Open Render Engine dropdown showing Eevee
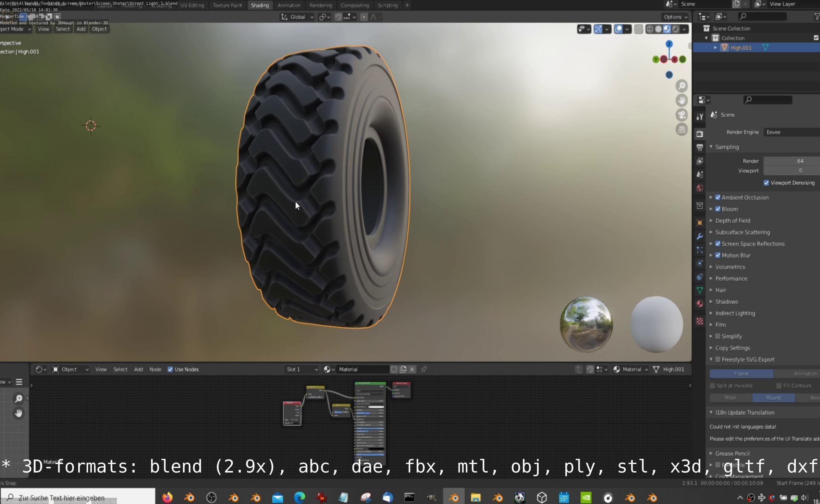Viewport: 820px width, 504px height. pyautogui.click(x=792, y=132)
